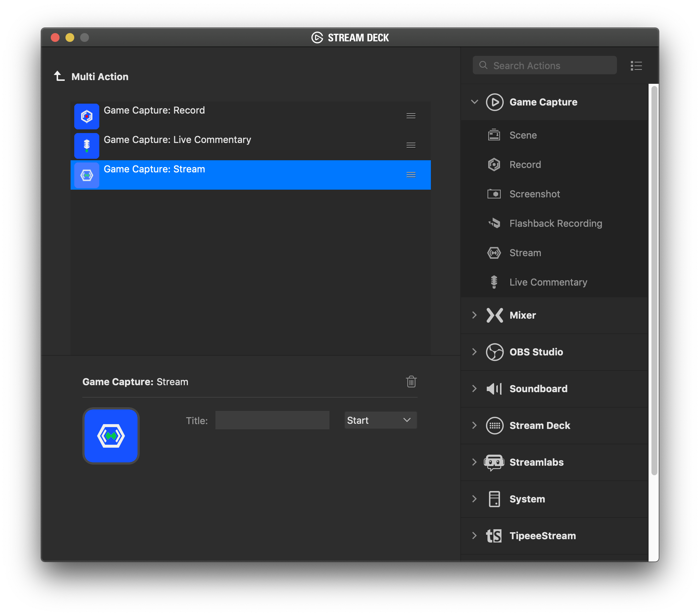Click the Streamlabs logo icon
This screenshot has height=616, width=700.
[494, 462]
